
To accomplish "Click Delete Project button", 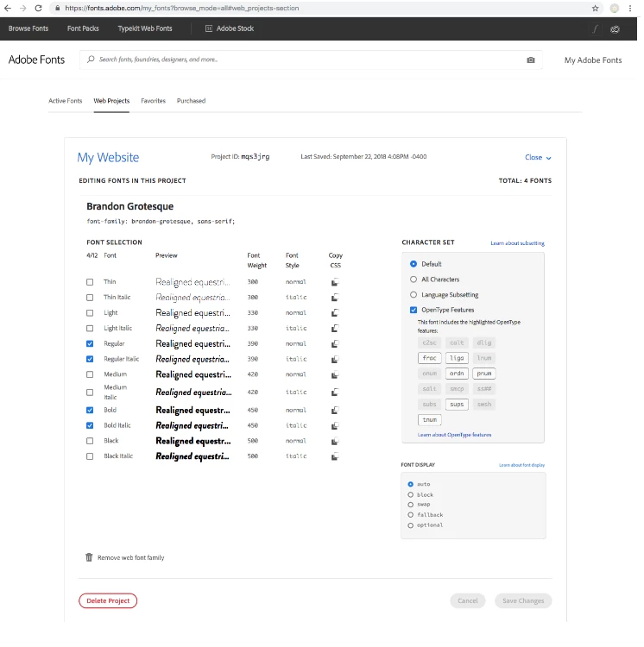I will coord(108,600).
